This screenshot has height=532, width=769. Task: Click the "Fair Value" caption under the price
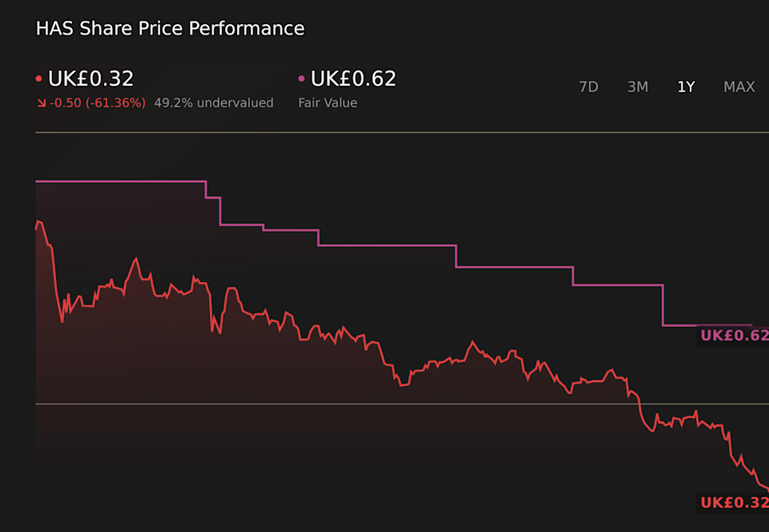(328, 103)
